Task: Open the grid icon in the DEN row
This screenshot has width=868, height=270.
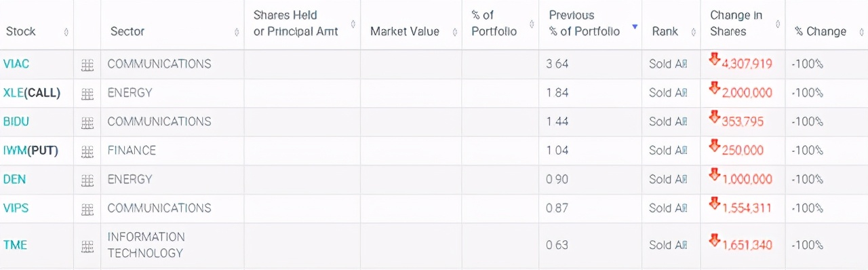Action: [87, 180]
